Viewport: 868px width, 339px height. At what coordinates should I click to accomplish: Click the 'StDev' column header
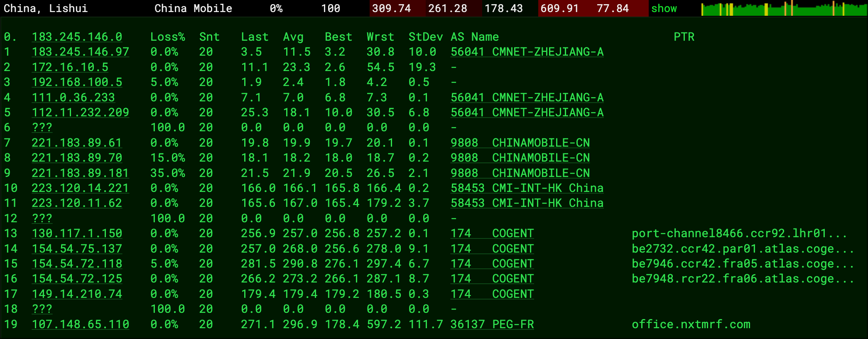point(426,37)
